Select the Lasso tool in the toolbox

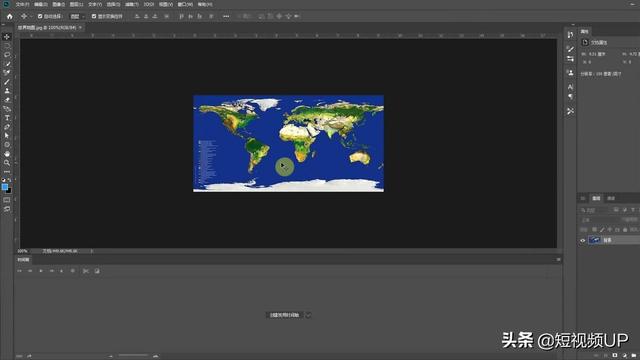pos(7,55)
